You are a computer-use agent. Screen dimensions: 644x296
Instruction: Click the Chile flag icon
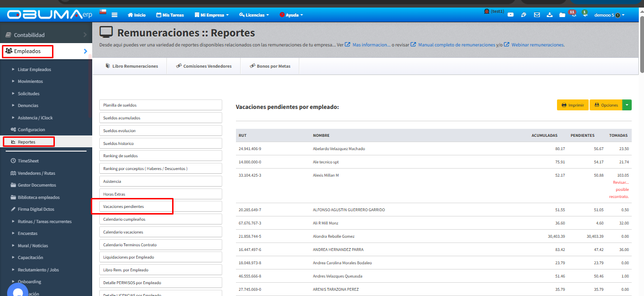pos(103,12)
